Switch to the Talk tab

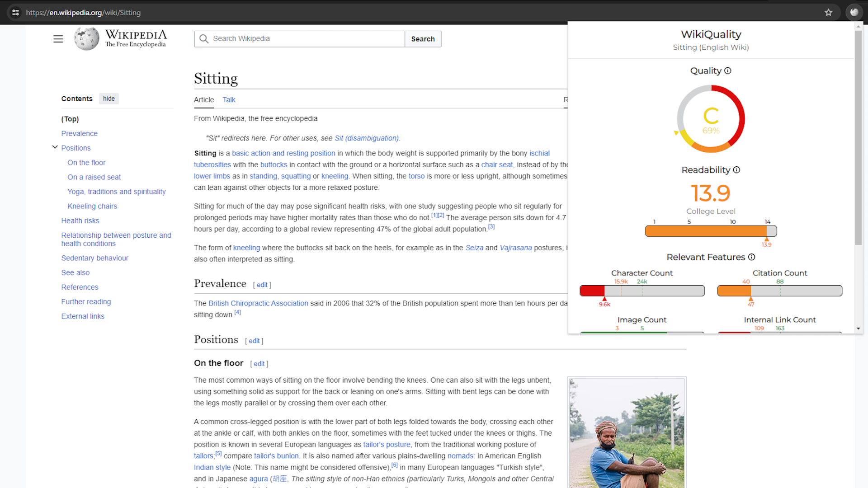(228, 100)
